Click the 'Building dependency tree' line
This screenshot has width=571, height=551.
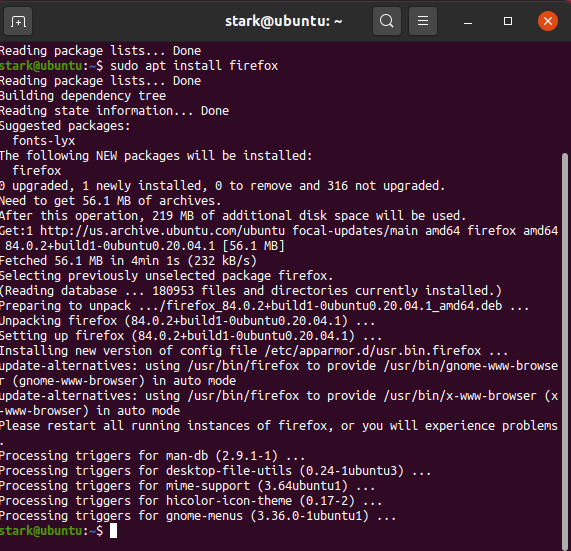83,96
